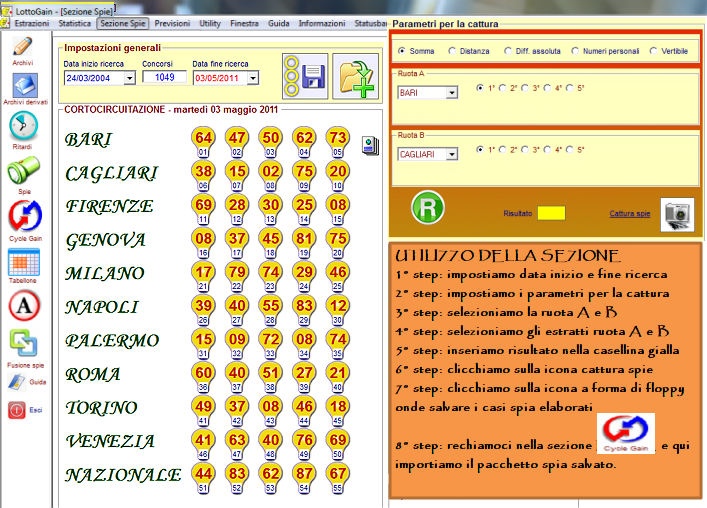Click the Concorsi field showing 1049

[165, 77]
